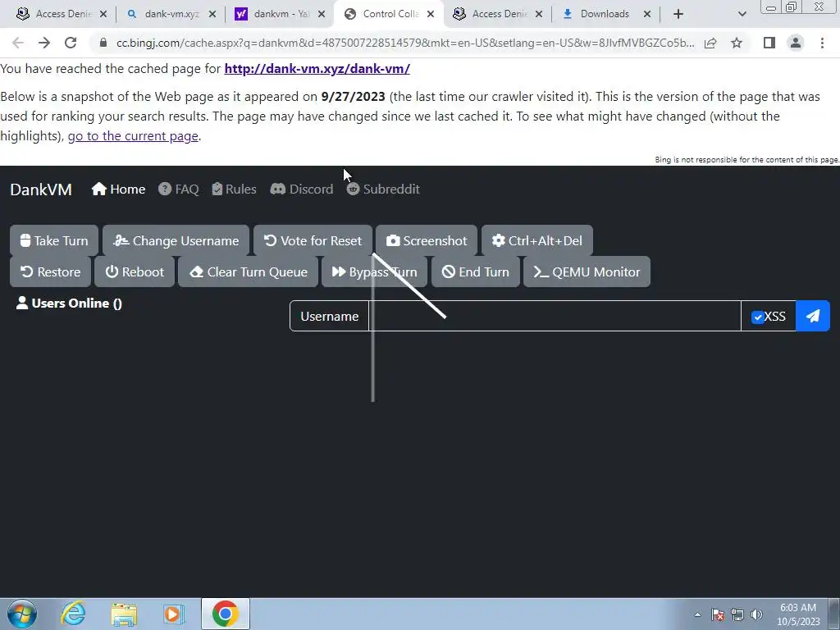End Turn for current user
840x630 pixels.
(475, 272)
